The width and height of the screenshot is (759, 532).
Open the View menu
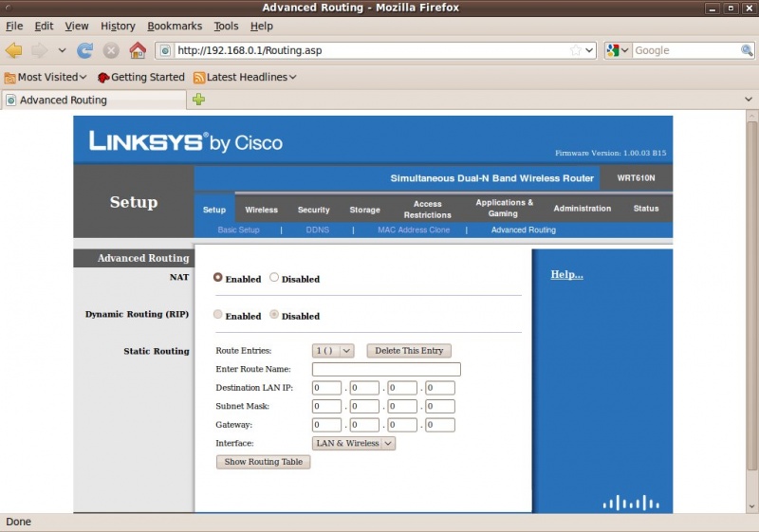click(77, 27)
